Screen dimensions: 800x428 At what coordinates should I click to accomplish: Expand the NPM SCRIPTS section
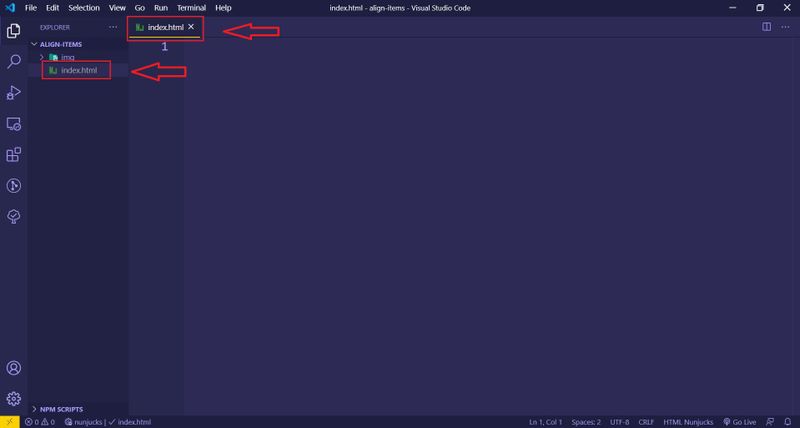pyautogui.click(x=60, y=409)
